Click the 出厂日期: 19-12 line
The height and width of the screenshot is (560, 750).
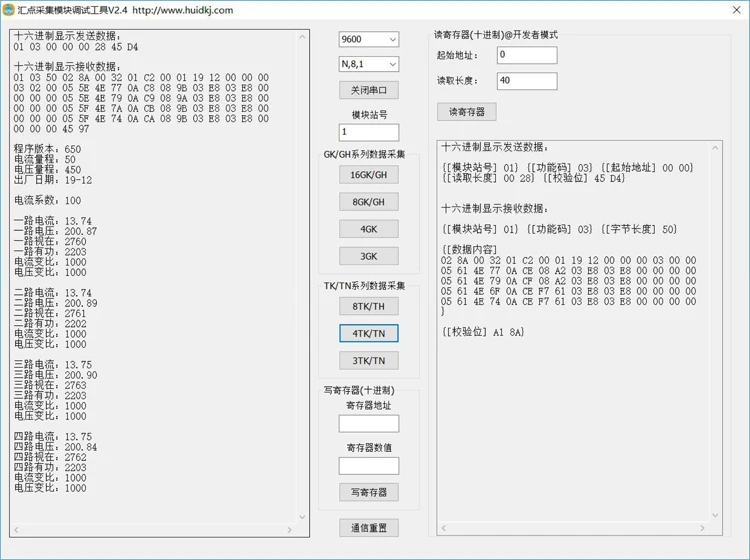[53, 180]
